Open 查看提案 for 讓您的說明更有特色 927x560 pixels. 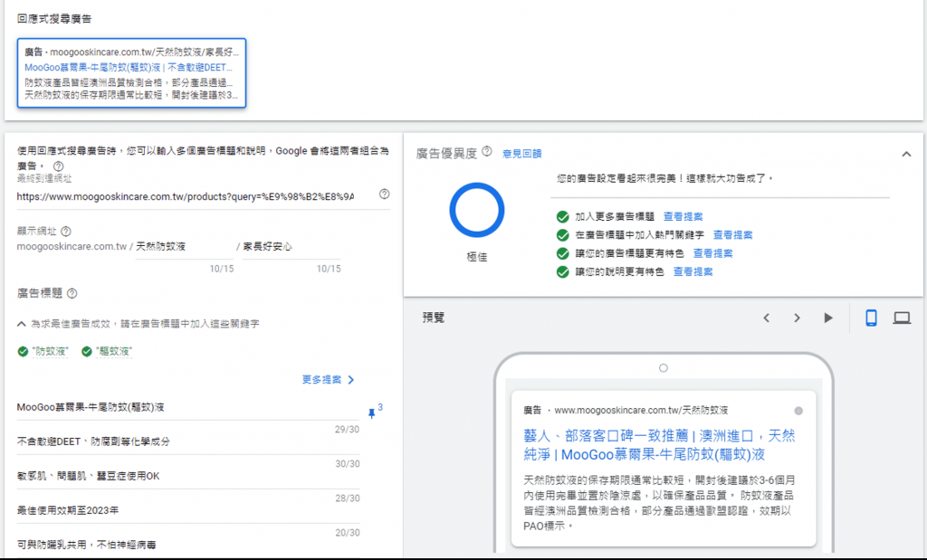coord(693,271)
